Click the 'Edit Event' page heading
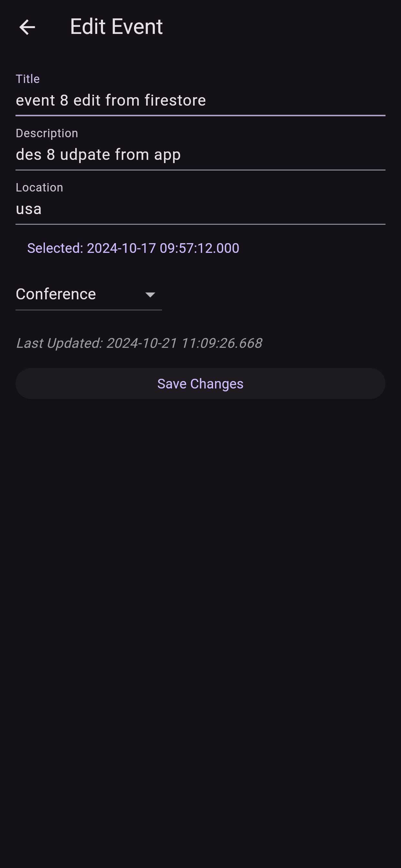The height and width of the screenshot is (868, 401). [x=116, y=26]
